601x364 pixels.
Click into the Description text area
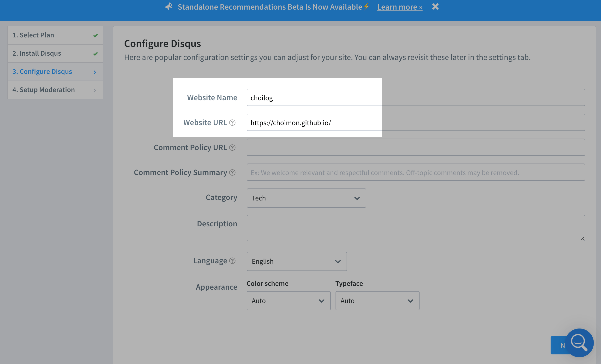tap(416, 228)
